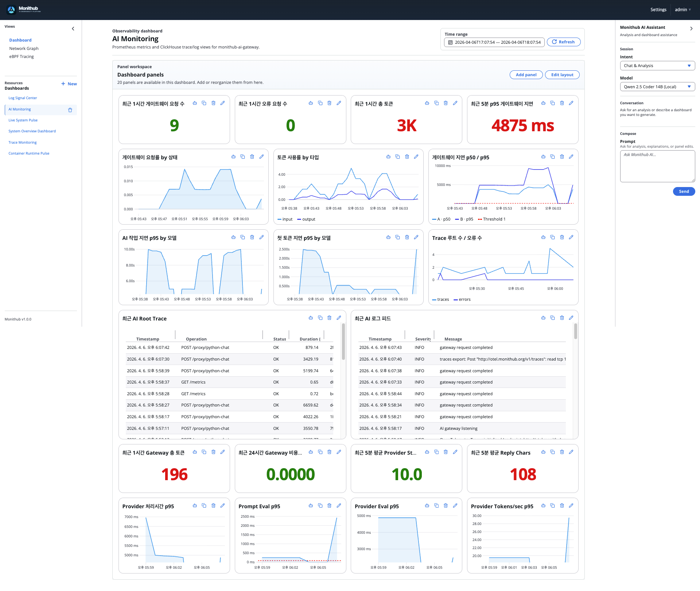Image resolution: width=700 pixels, height=591 pixels.
Task: Click the Ask Monithub AI prompt field
Action: click(657, 166)
